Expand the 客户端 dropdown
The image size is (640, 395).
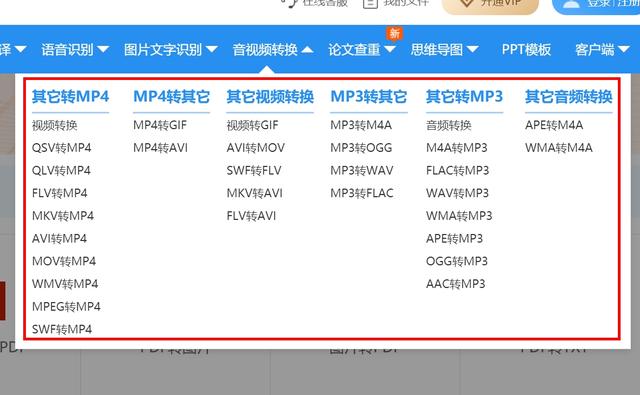coord(602,50)
